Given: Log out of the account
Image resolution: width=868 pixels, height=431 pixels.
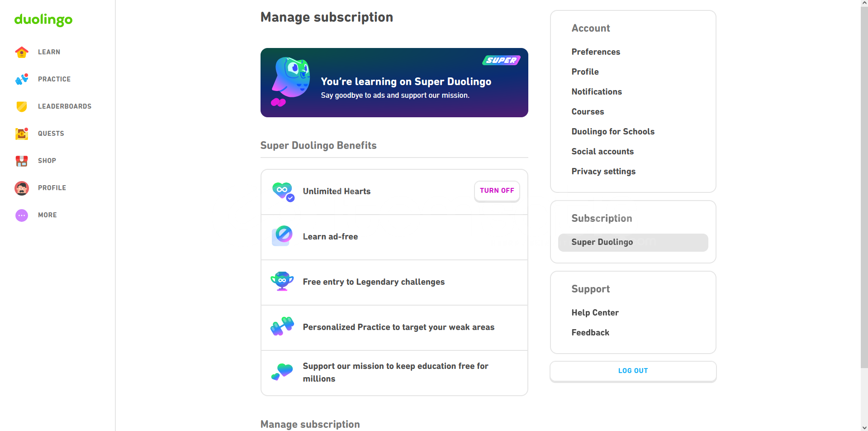Looking at the screenshot, I should pos(633,371).
